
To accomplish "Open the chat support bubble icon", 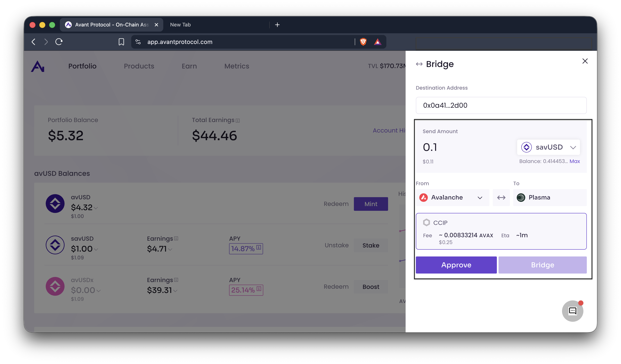I will (572, 311).
